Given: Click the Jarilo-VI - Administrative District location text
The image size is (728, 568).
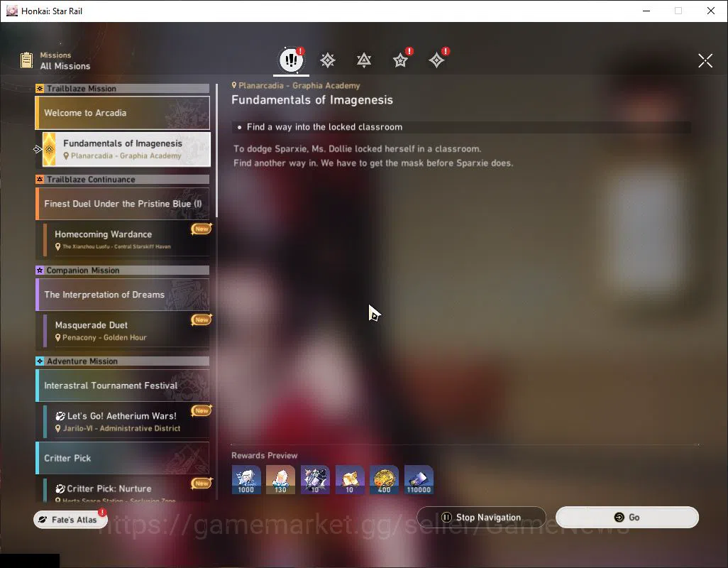Looking at the screenshot, I should (121, 428).
